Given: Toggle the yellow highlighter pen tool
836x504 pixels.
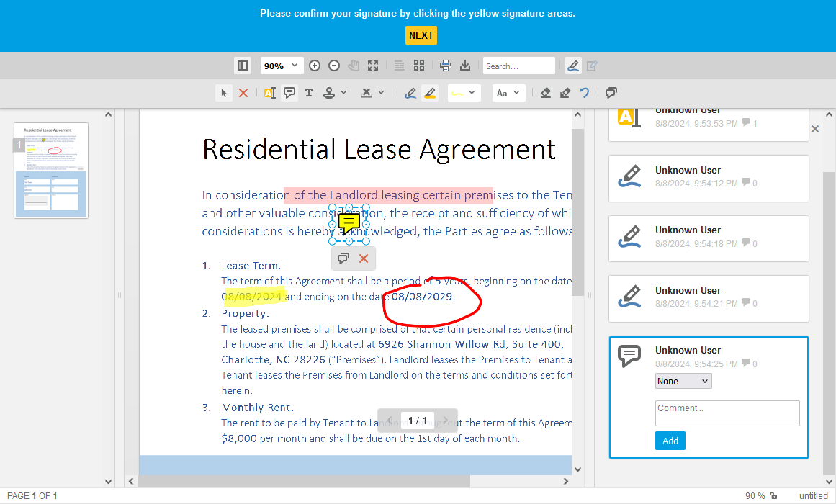Looking at the screenshot, I should (430, 93).
